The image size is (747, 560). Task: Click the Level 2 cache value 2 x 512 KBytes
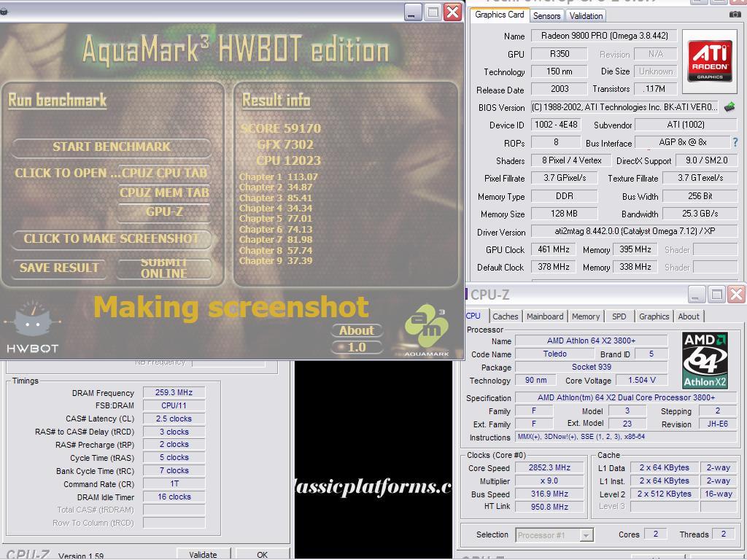pyautogui.click(x=664, y=494)
